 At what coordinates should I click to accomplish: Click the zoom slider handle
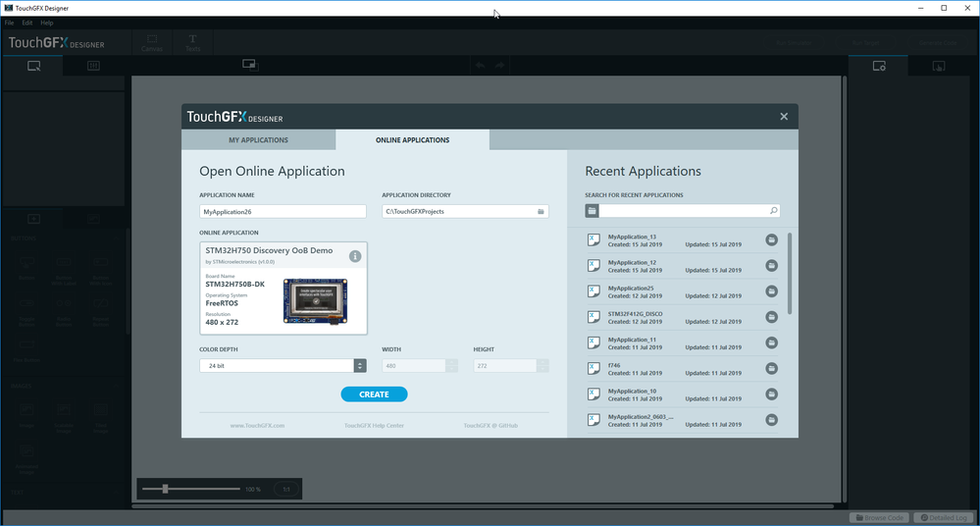(x=165, y=489)
